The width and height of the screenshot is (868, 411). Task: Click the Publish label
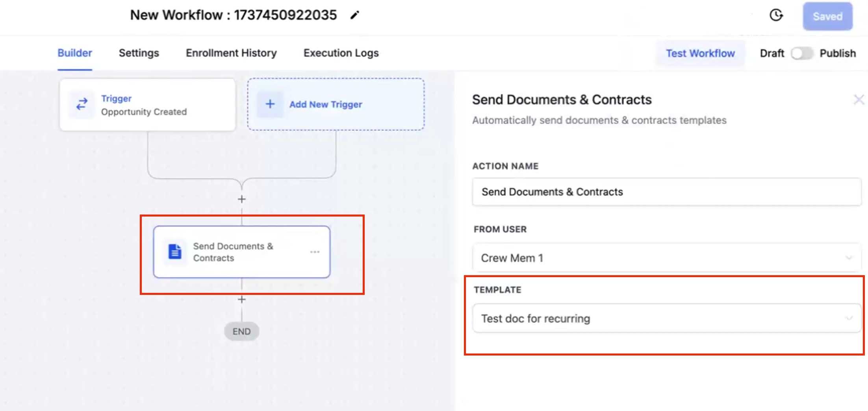click(x=838, y=53)
